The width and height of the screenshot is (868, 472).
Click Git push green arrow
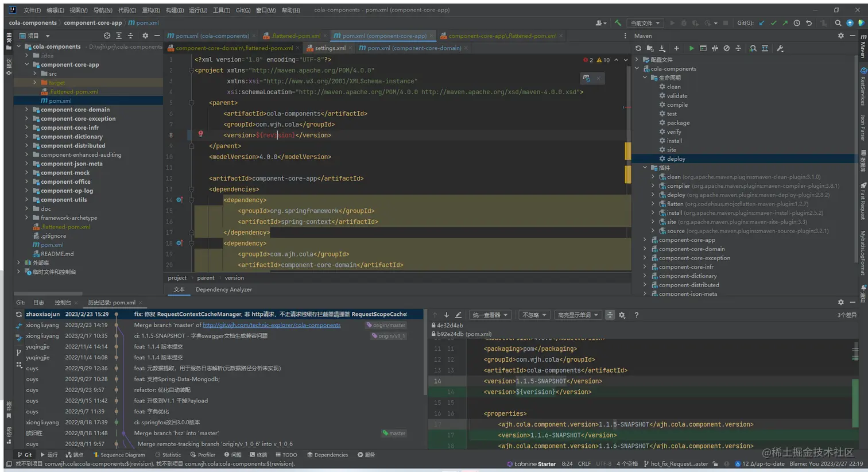(x=785, y=23)
